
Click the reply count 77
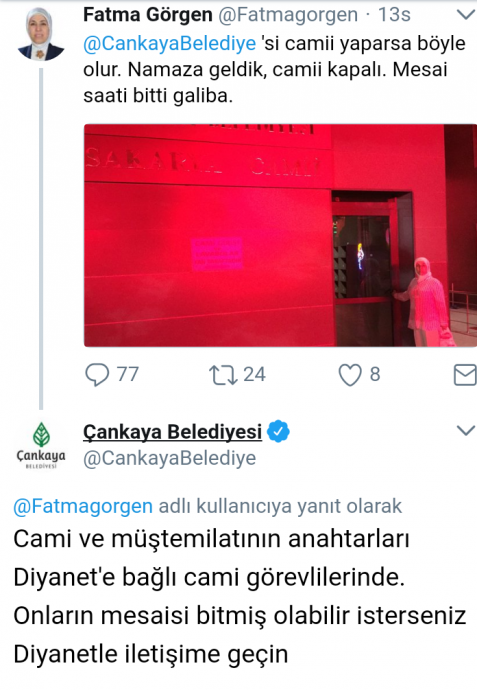(x=128, y=375)
